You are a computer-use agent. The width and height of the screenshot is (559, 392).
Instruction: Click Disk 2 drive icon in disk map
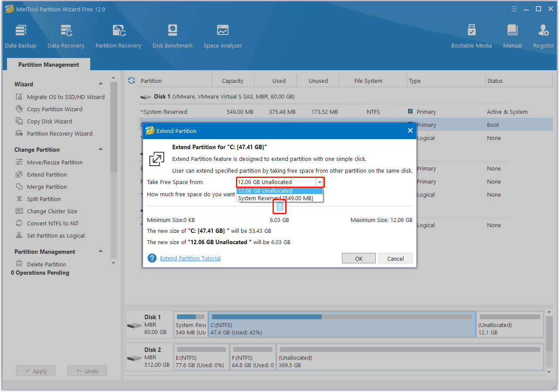pos(134,358)
